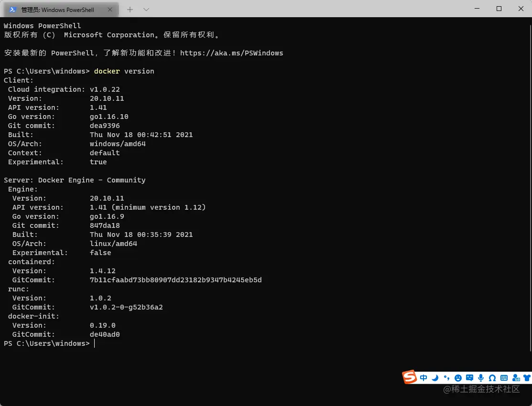Click Engine Git commit 847da18
The height and width of the screenshot is (406, 532).
pyautogui.click(x=105, y=225)
